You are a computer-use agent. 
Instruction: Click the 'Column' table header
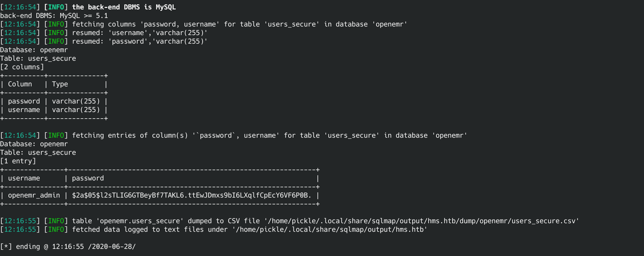[20, 84]
